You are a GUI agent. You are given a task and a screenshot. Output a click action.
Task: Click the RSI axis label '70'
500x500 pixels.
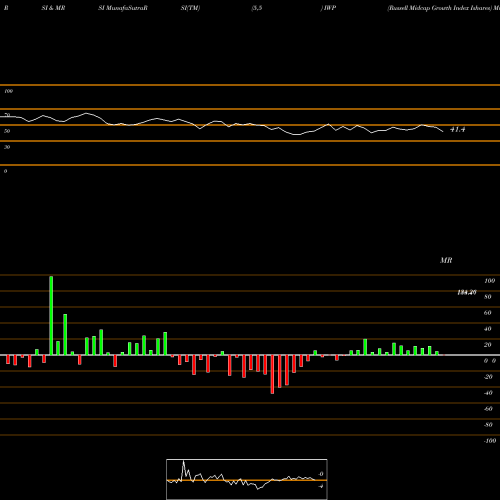[7, 115]
